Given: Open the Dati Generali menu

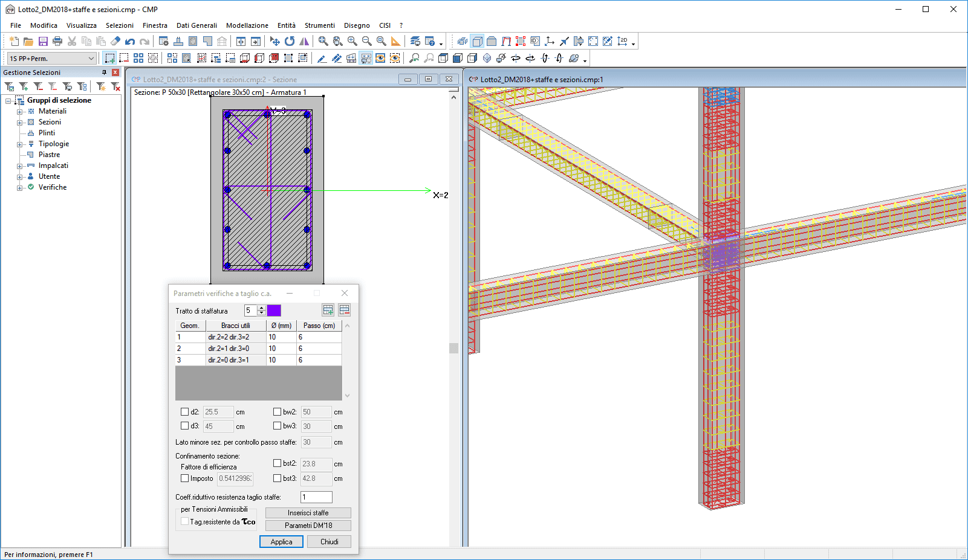Looking at the screenshot, I should pos(197,25).
